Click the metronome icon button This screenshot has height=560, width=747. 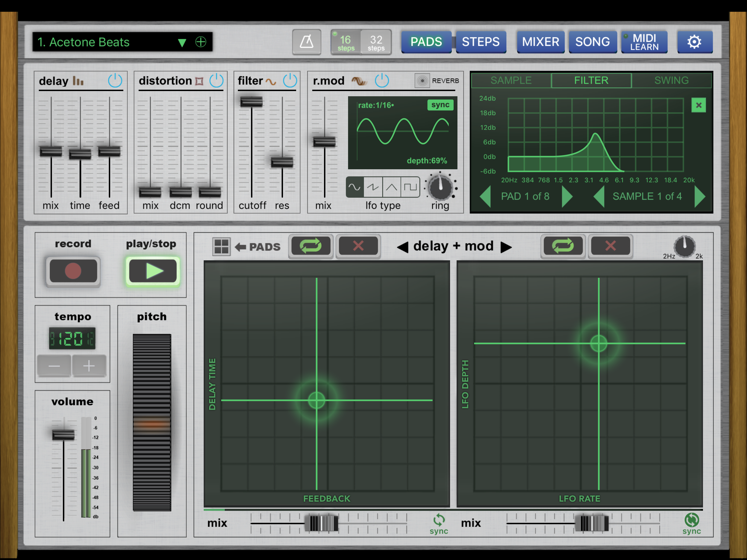pos(306,42)
